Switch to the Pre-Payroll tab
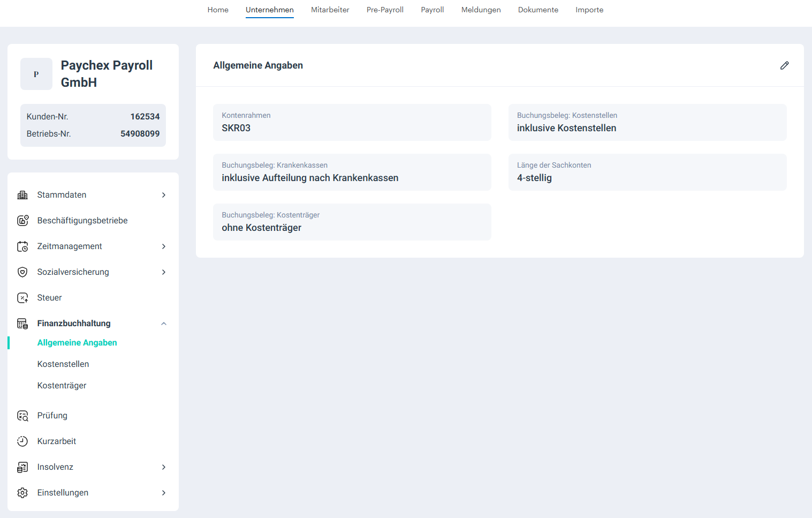812x518 pixels. 385,10
